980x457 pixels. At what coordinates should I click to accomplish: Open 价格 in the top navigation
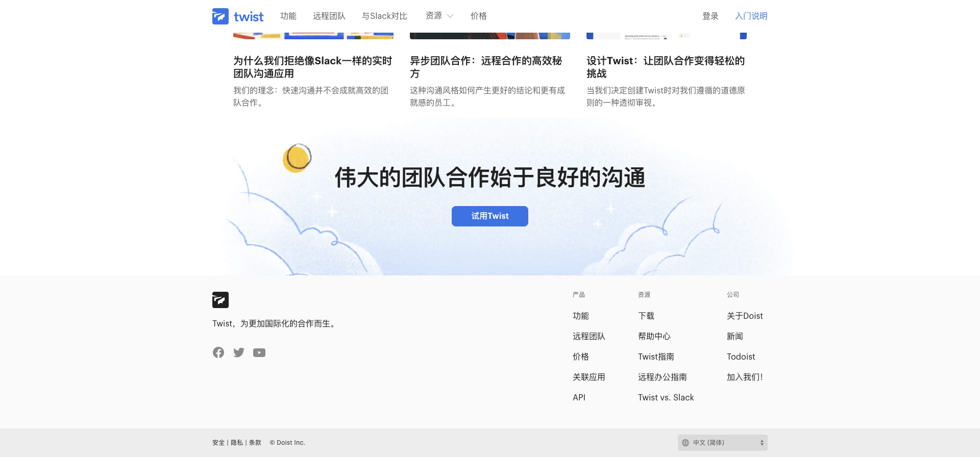click(x=479, y=16)
